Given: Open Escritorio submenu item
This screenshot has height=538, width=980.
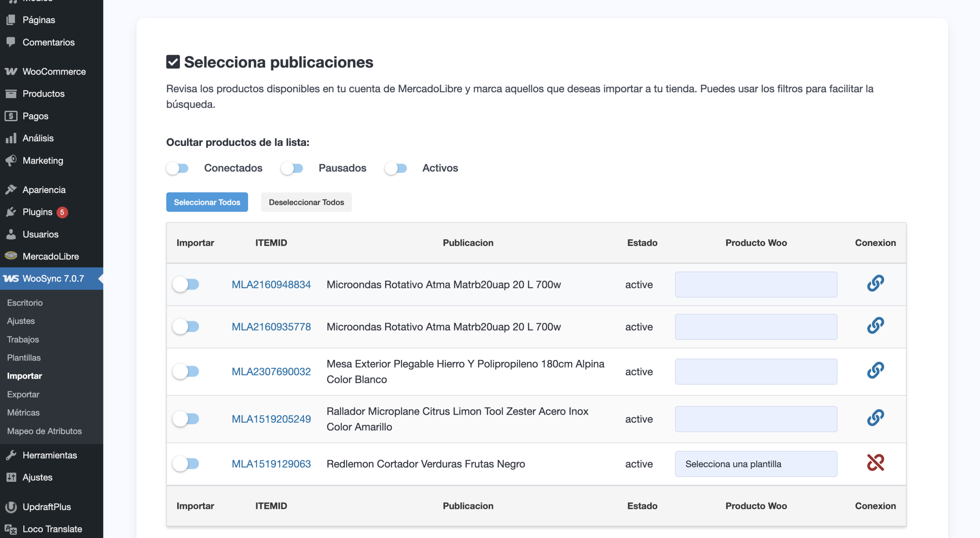Looking at the screenshot, I should [25, 303].
